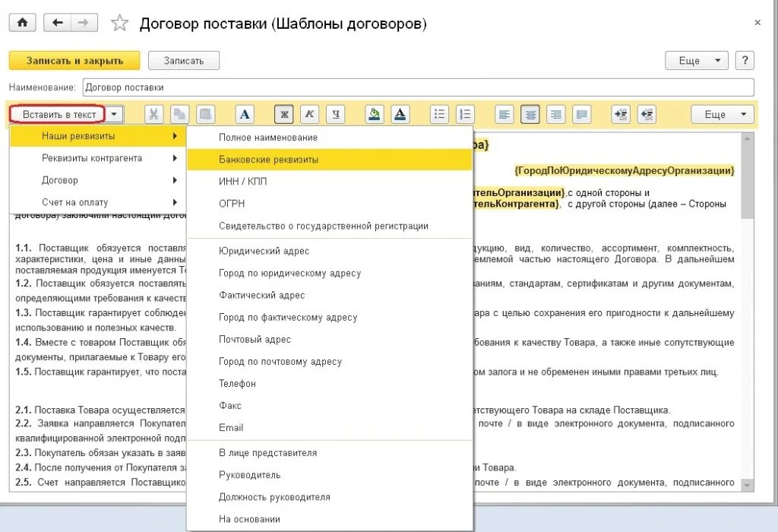
Task: Click the Записать и закрыть button
Action: pos(74,61)
